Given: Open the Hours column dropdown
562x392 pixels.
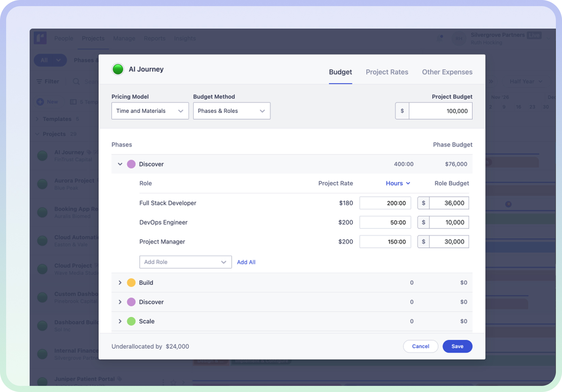Looking at the screenshot, I should tap(398, 183).
